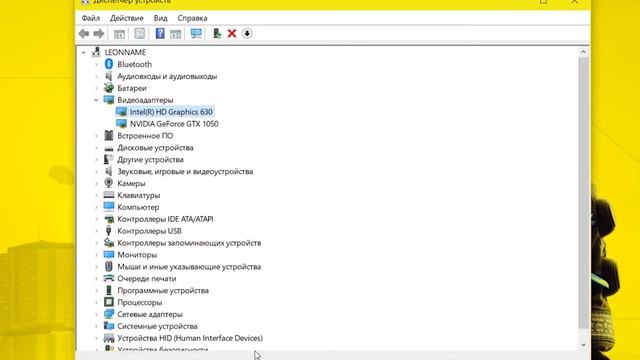Screen dimensions: 640x360
Task: Click the Камеры webcam icon
Action: 109,183
